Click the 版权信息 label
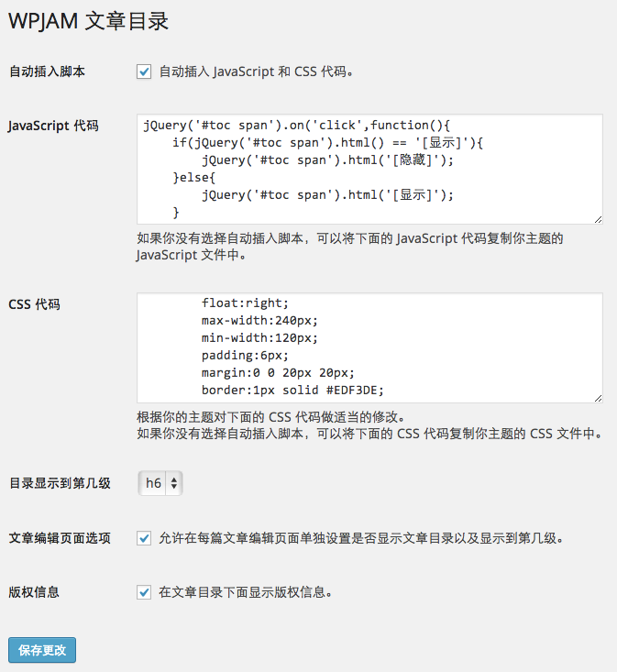This screenshot has height=672, width=617. coord(34,592)
